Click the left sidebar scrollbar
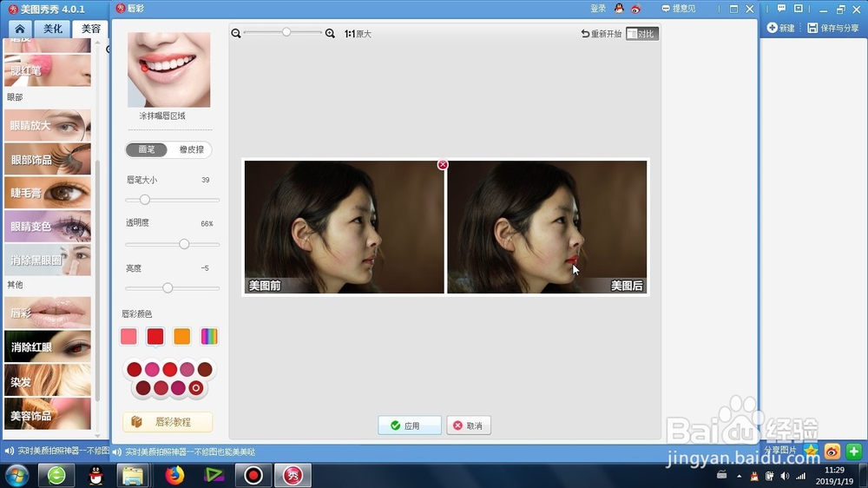 (x=97, y=280)
